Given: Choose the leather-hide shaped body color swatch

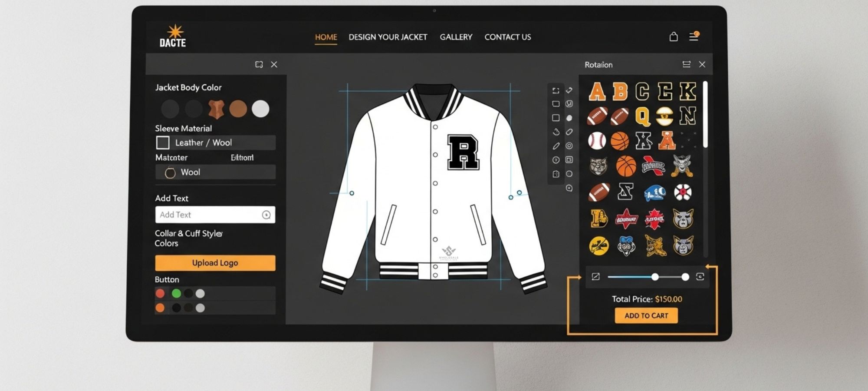Looking at the screenshot, I should tap(216, 109).
